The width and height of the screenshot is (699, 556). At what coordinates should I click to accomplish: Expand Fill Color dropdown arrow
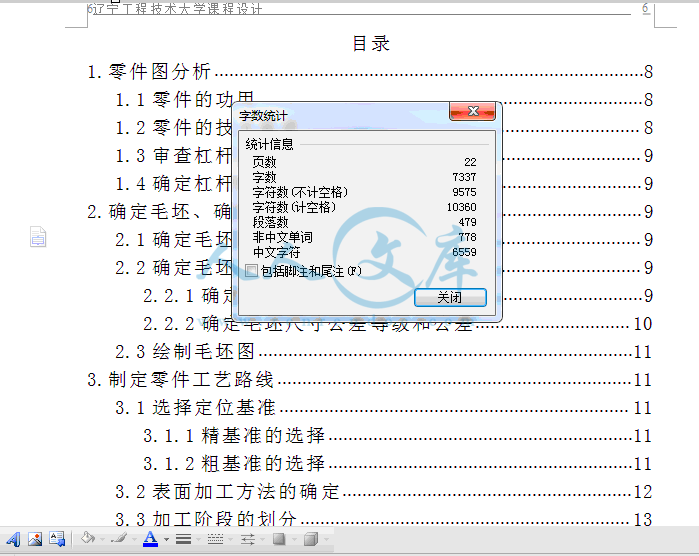[103, 540]
